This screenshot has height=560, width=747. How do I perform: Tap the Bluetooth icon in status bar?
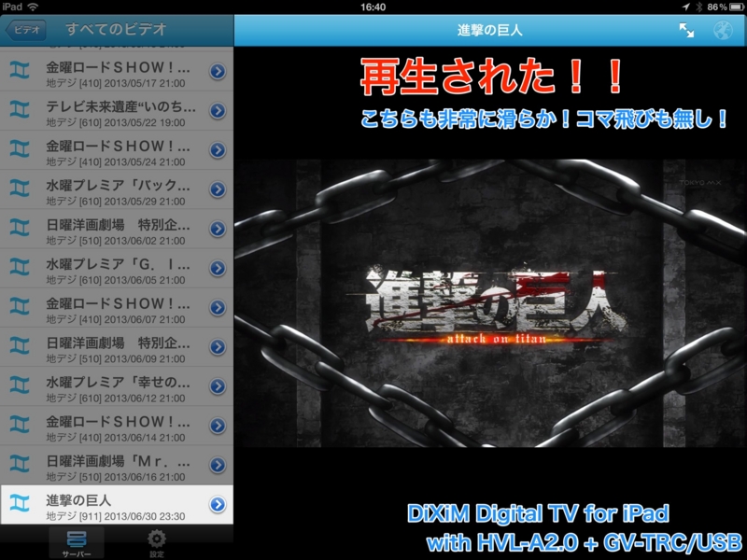[x=698, y=7]
